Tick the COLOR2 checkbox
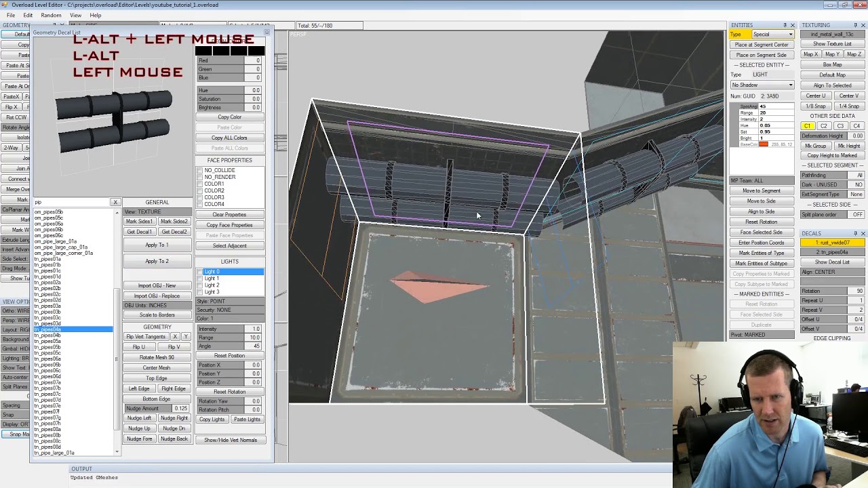The height and width of the screenshot is (488, 868). [x=200, y=191]
